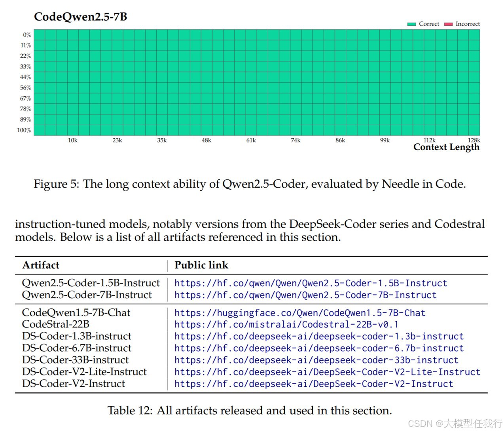The image size is (504, 432).
Task: Click the 'Correct' legend label
Action: (x=429, y=24)
